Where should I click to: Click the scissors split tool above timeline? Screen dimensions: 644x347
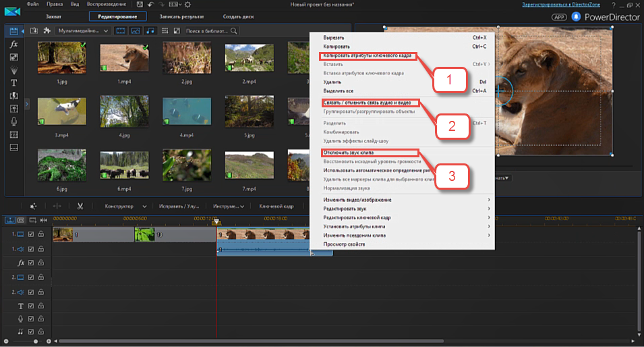[x=80, y=206]
